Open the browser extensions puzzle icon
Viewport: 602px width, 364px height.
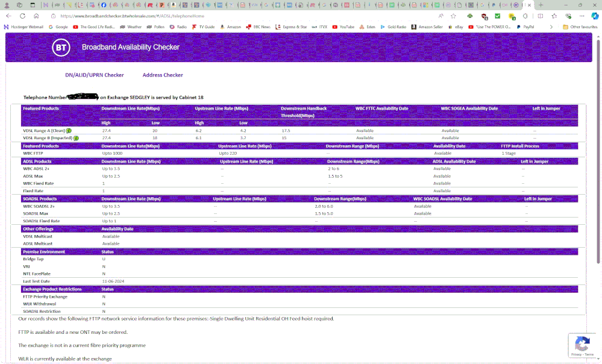click(x=526, y=16)
